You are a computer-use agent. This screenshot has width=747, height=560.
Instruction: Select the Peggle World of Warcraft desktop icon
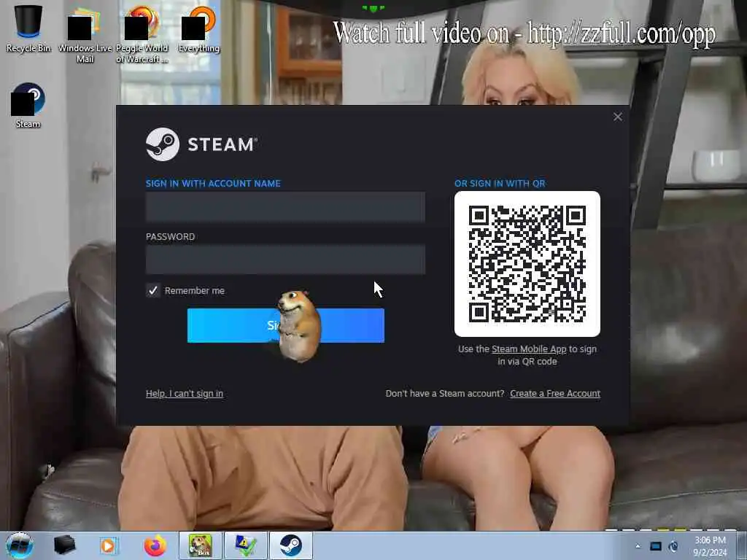(x=142, y=34)
